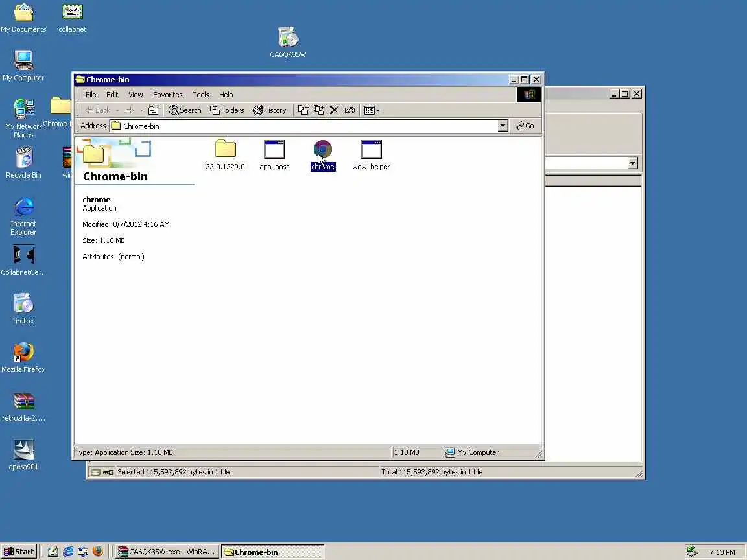The height and width of the screenshot is (560, 747).
Task: Expand dropdown in the background WinRAR window
Action: [x=632, y=163]
